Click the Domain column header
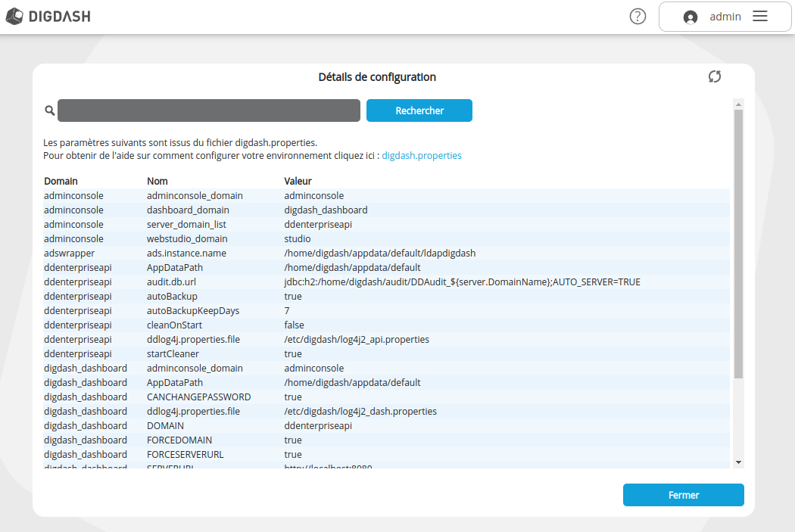The height and width of the screenshot is (532, 795). click(61, 182)
